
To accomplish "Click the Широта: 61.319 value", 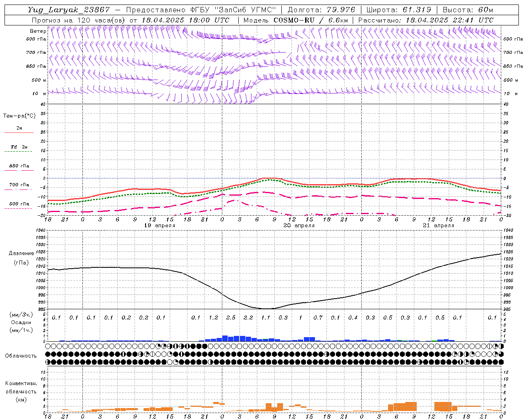I will [399, 10].
